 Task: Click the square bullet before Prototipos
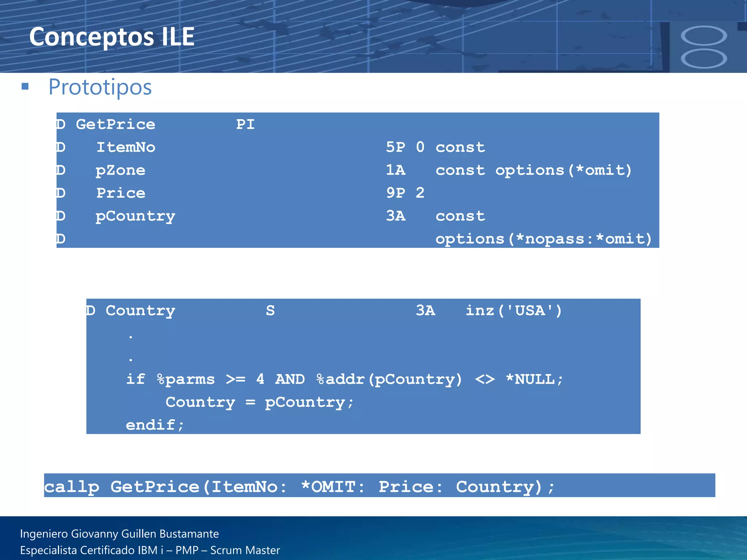click(25, 86)
